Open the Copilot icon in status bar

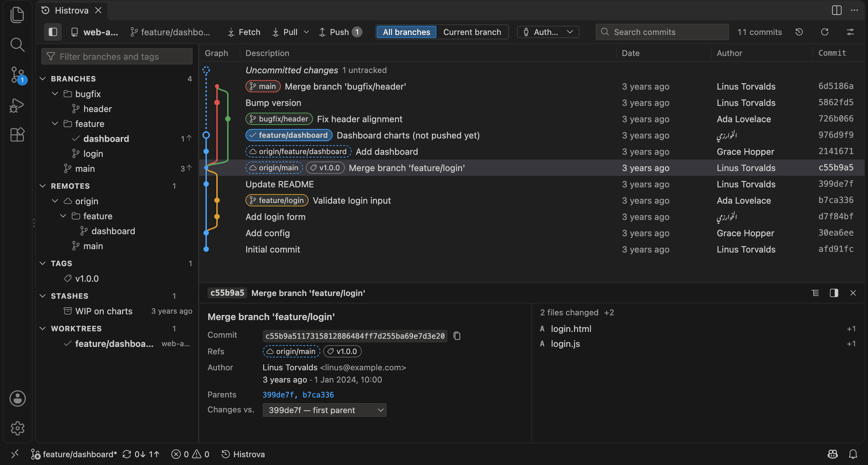click(832, 454)
